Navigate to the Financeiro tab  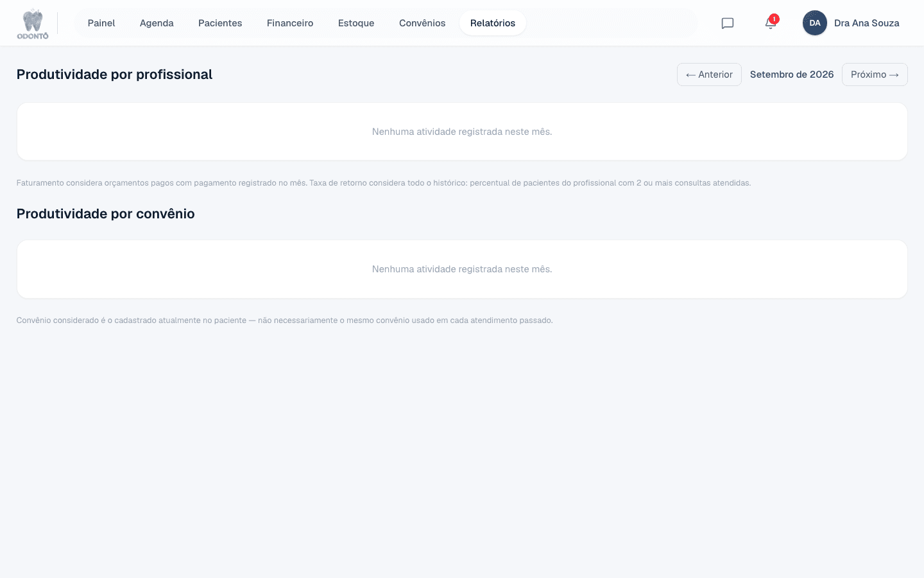[290, 23]
